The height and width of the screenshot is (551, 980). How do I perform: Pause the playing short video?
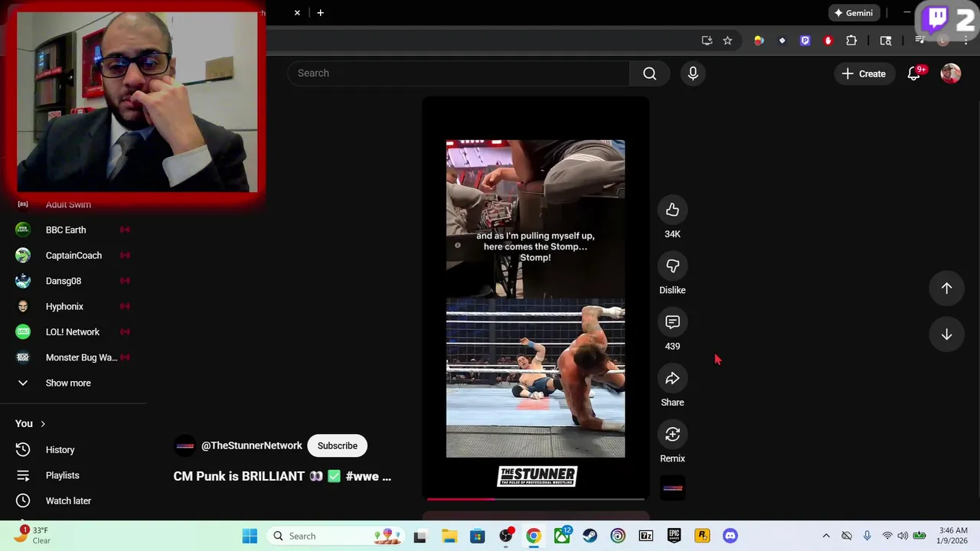535,298
